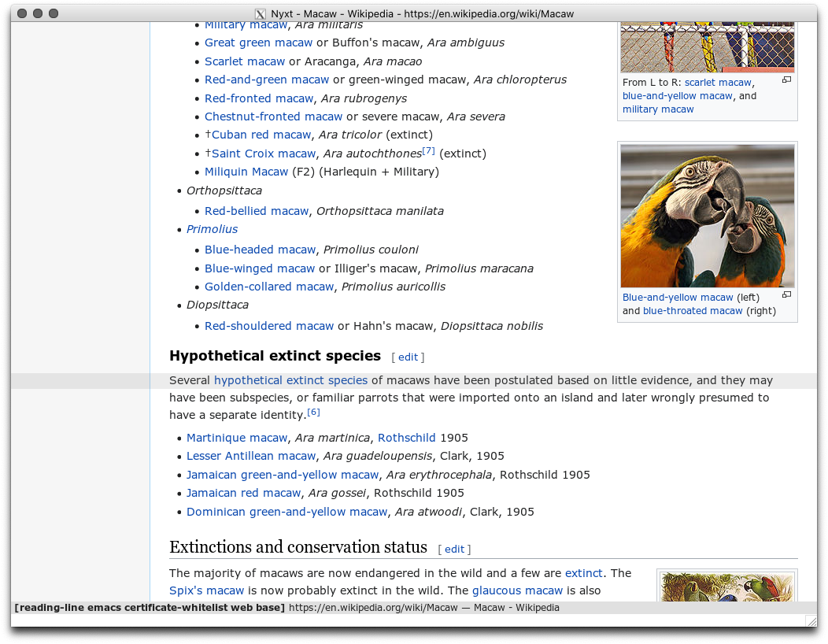Open hypothetical extinct species link
This screenshot has height=644, width=828.
tap(290, 380)
